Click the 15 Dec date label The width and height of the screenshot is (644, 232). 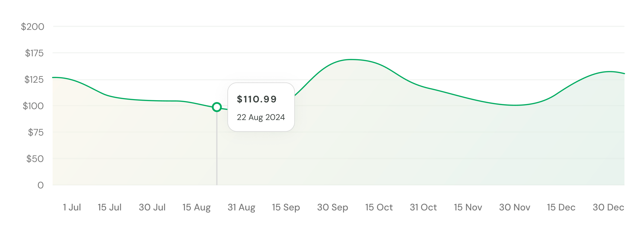561,207
